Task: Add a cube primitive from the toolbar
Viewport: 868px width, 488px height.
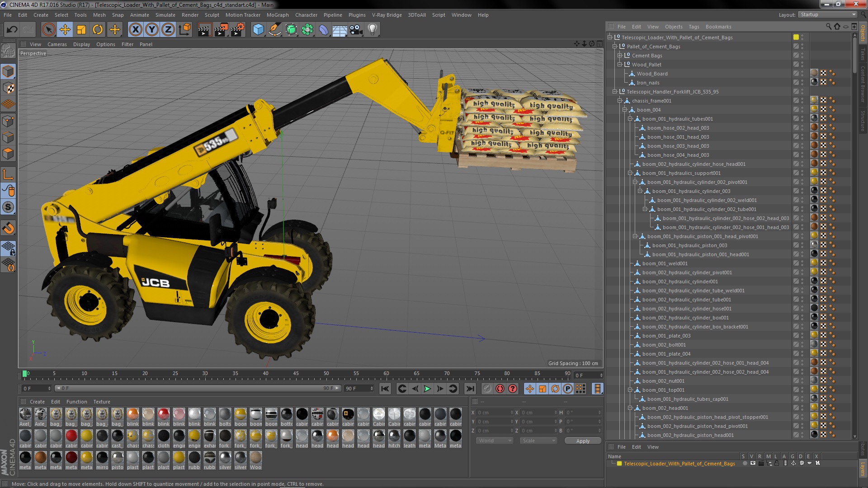Action: pyautogui.click(x=258, y=30)
